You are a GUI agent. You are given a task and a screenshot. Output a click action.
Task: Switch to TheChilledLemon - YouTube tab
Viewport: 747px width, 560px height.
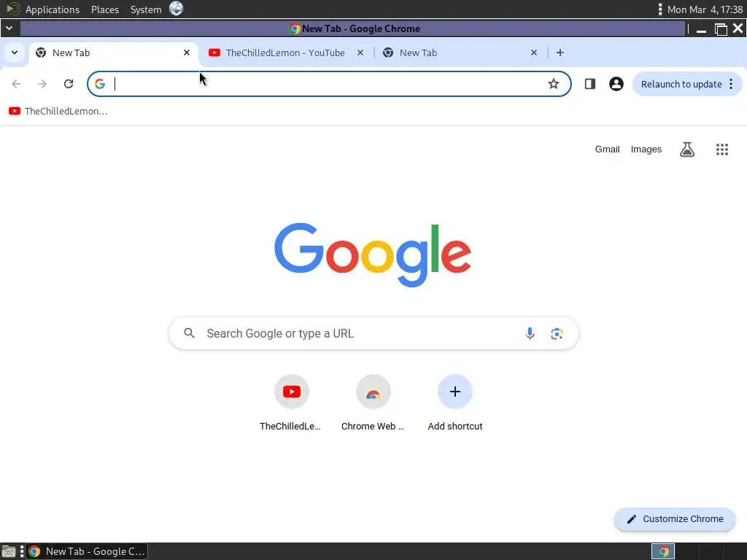tap(285, 52)
